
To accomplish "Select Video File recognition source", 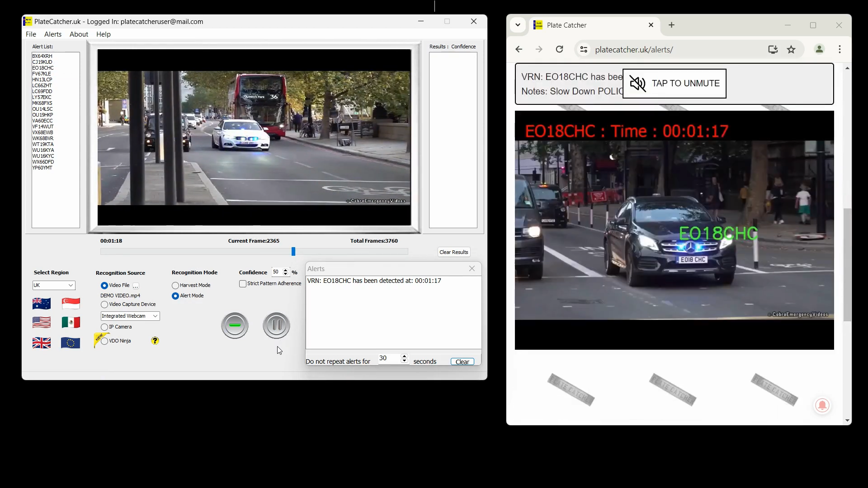I will pyautogui.click(x=104, y=286).
